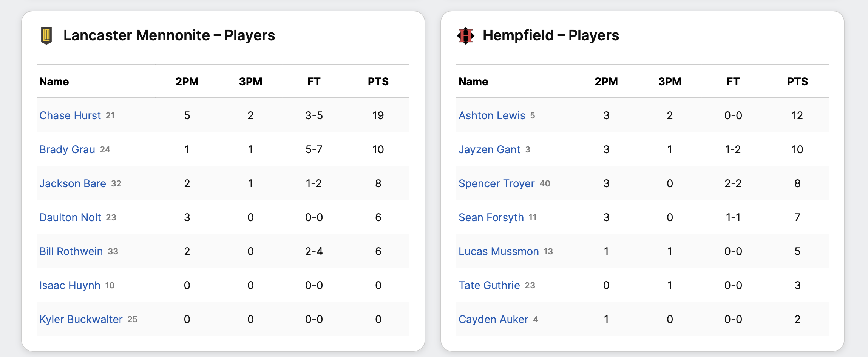This screenshot has height=357, width=868.
Task: Click 3PM column header in Hempfield table
Action: click(x=670, y=82)
